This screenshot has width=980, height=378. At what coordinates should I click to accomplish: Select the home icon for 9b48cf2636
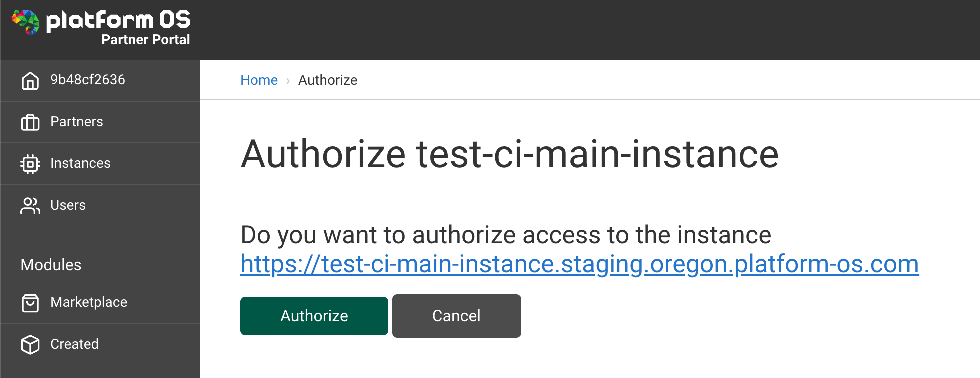tap(30, 80)
